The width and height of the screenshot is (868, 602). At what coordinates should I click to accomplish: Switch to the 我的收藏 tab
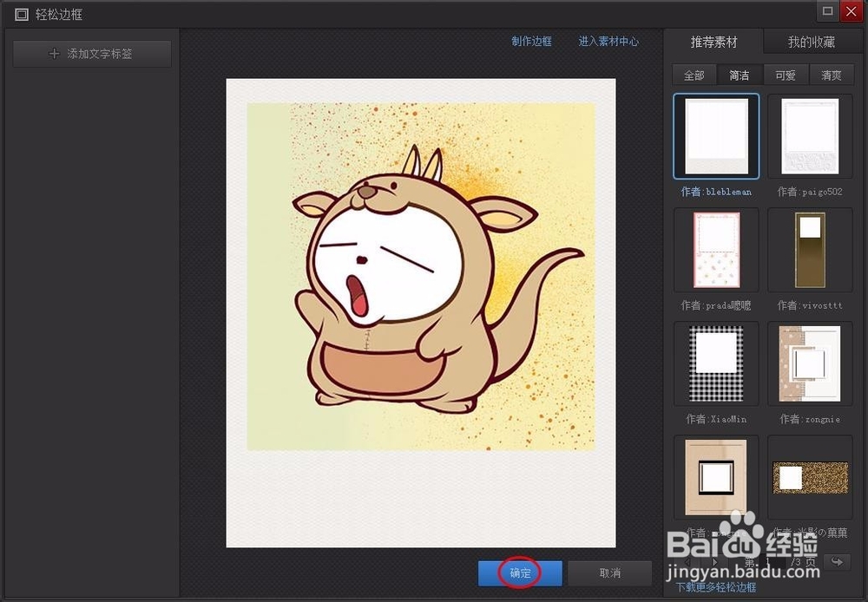coord(812,42)
